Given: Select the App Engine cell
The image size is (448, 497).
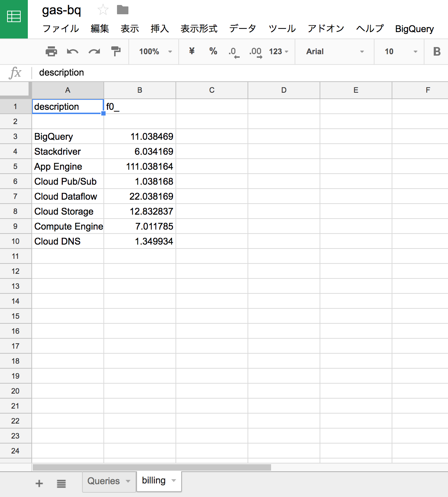Looking at the screenshot, I should [x=68, y=166].
